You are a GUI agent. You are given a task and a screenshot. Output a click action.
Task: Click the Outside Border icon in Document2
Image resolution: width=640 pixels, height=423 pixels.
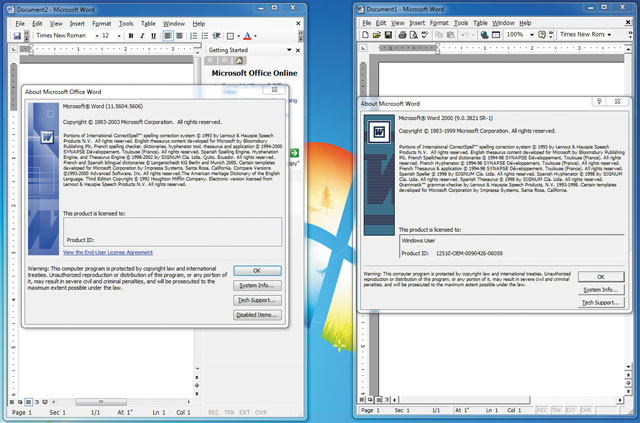point(230,36)
